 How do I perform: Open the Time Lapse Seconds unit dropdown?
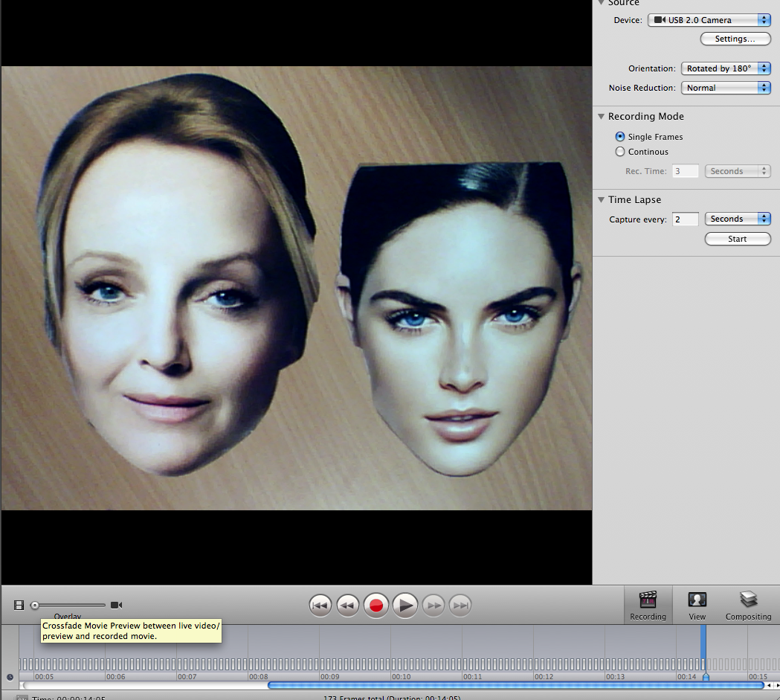[738, 219]
